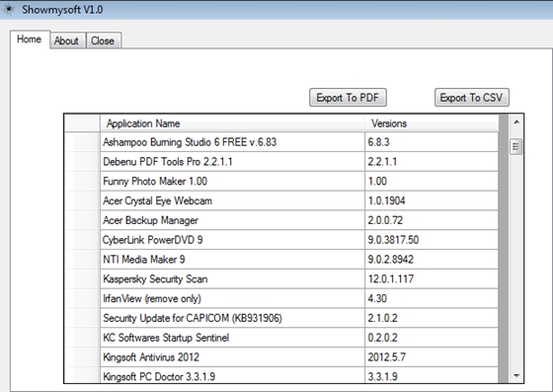Switch to the Home tab
553x392 pixels.
click(x=30, y=39)
